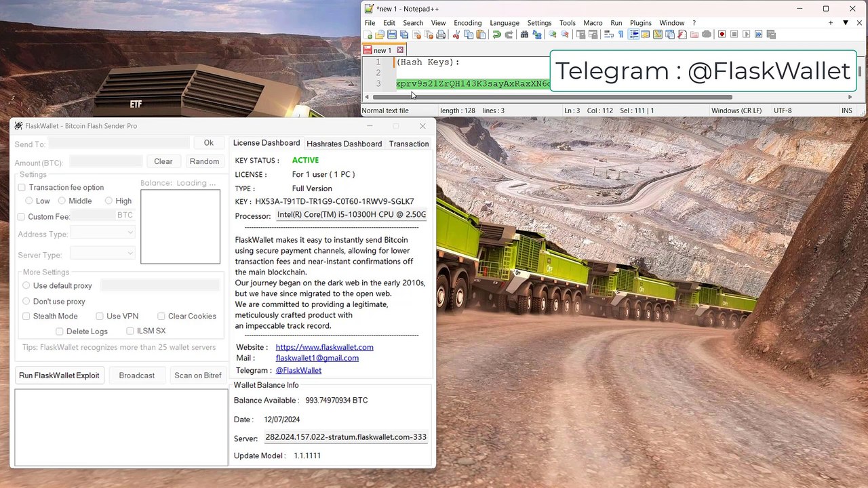The height and width of the screenshot is (488, 868).
Task: Click the Notepad++ horizontal scrollbar
Action: pos(553,97)
